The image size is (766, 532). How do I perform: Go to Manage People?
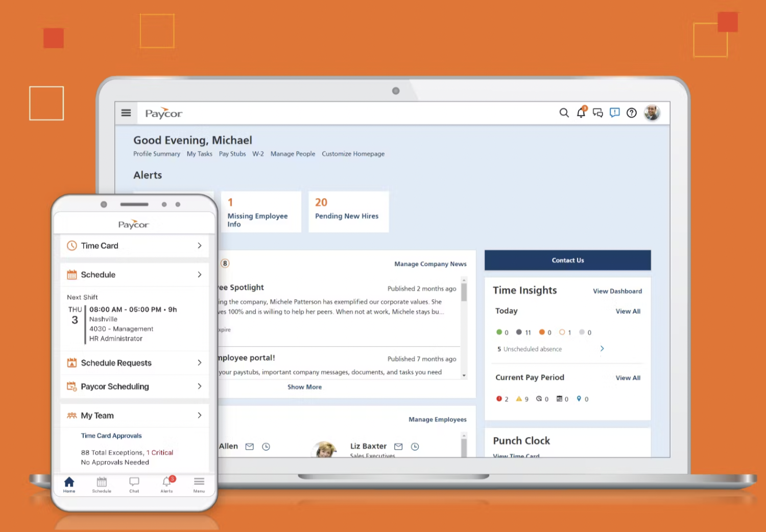point(293,154)
